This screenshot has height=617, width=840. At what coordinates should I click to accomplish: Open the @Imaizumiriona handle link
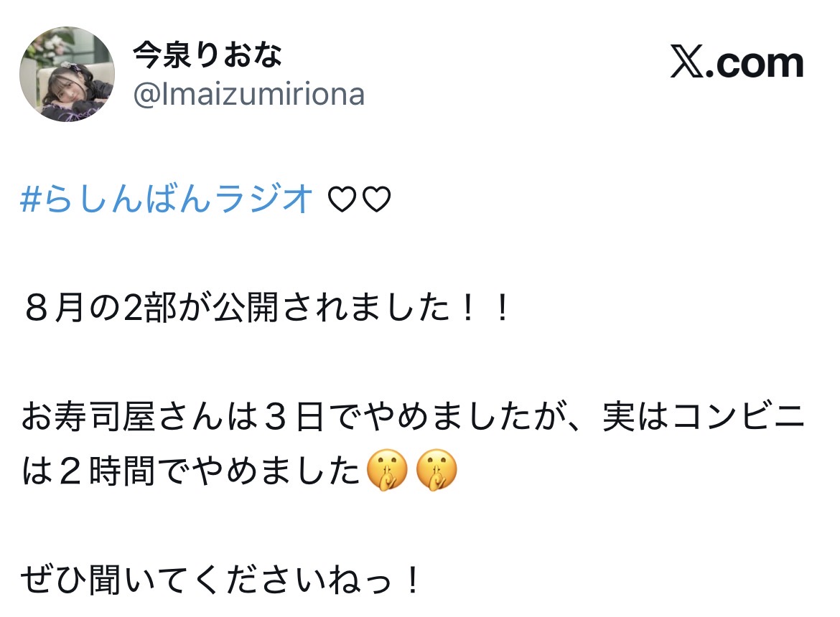(248, 95)
